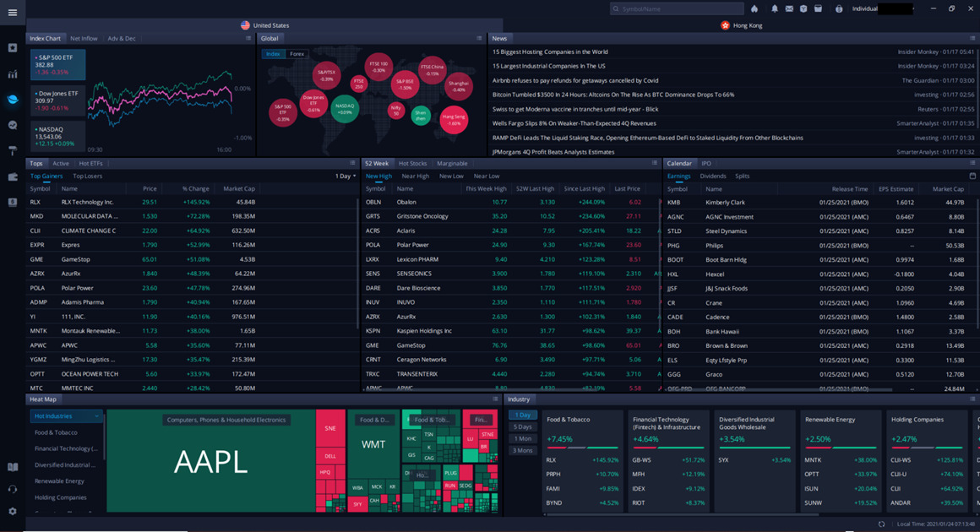Expand the Hot Industries dropdown

pyautogui.click(x=66, y=415)
